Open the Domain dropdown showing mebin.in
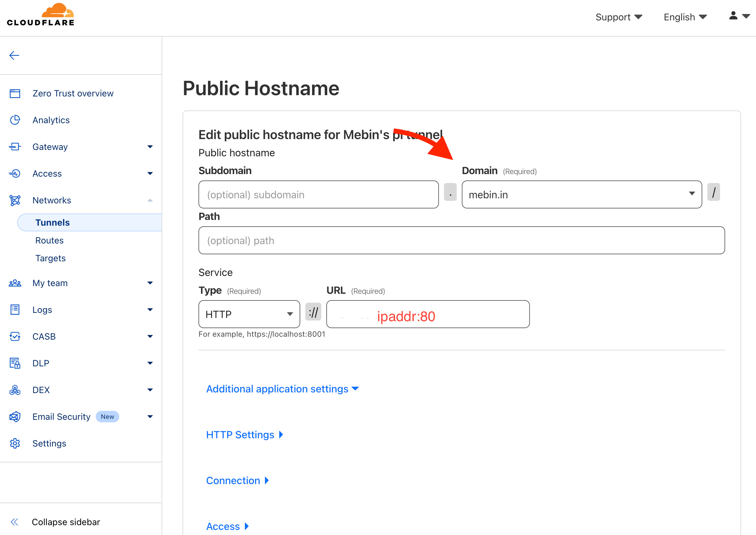Viewport: 756px width, 535px height. click(x=581, y=194)
